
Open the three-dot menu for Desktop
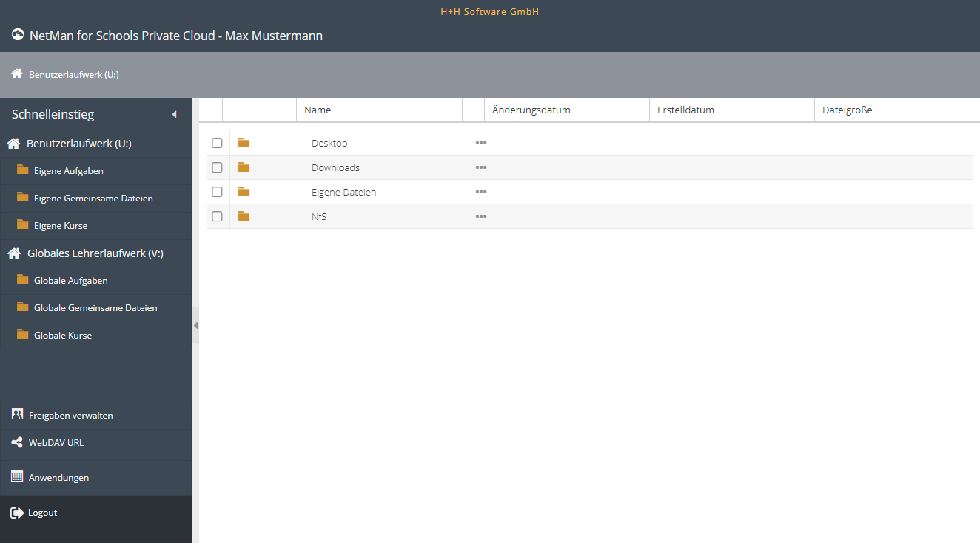click(x=481, y=143)
